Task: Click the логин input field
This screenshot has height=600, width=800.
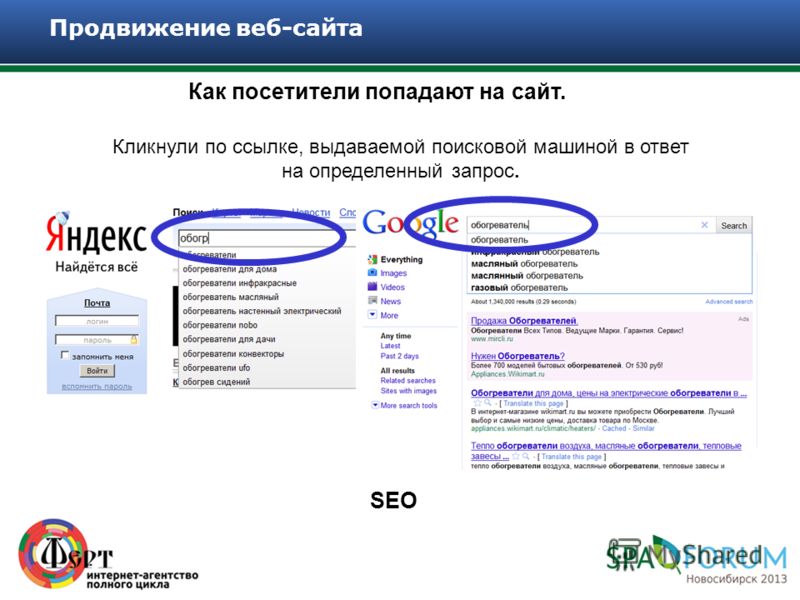Action: pyautogui.click(x=97, y=321)
